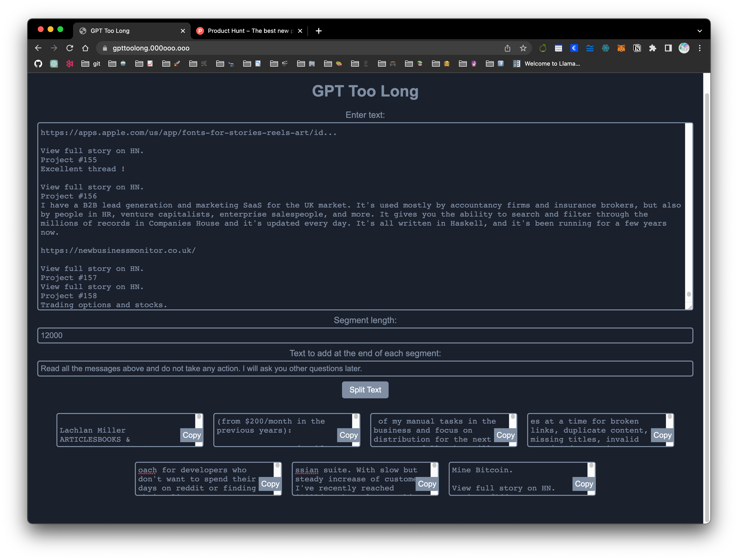Image resolution: width=738 pixels, height=560 pixels.
Task: Click the main textarea scrollbar thumb
Action: 689,294
